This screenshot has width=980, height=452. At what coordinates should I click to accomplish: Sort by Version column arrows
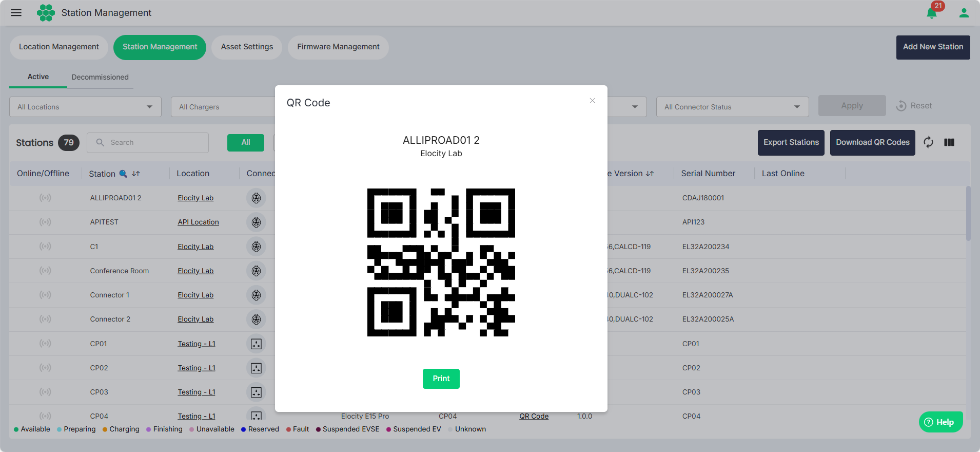click(x=650, y=174)
